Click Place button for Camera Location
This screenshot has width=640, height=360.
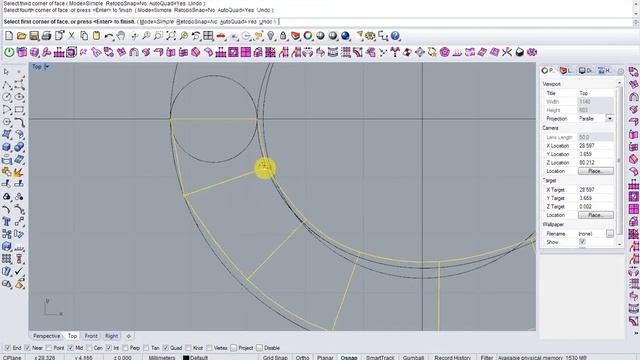(596, 171)
